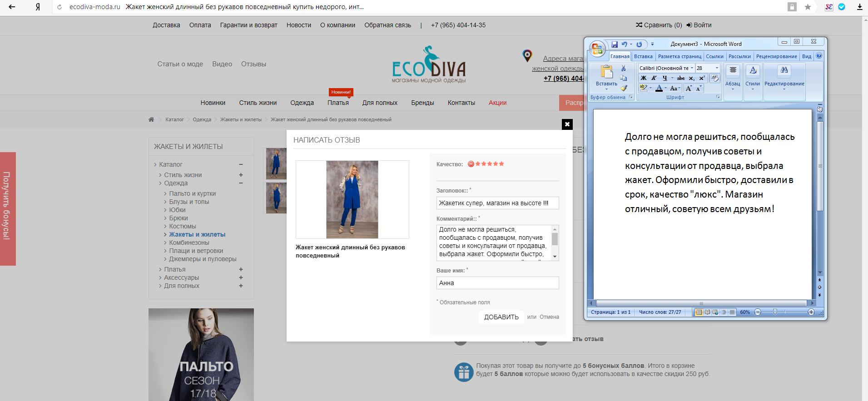The width and height of the screenshot is (868, 401).
Task: Grow font size with large A icon
Action: 689,88
